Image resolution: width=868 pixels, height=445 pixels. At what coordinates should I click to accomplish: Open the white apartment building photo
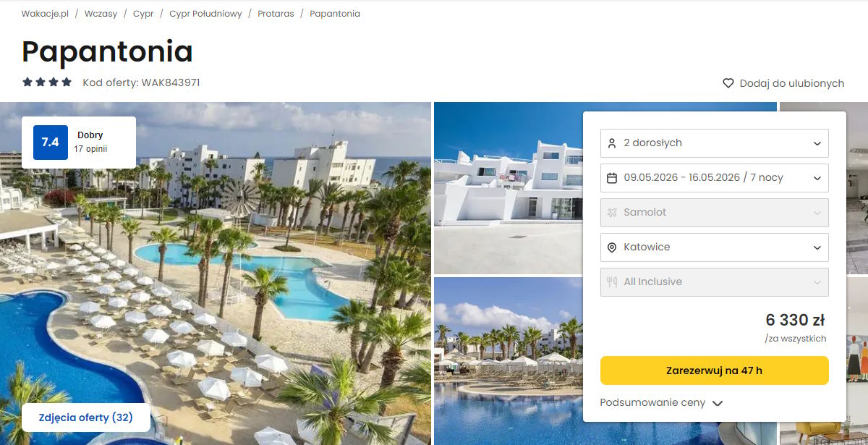508,188
